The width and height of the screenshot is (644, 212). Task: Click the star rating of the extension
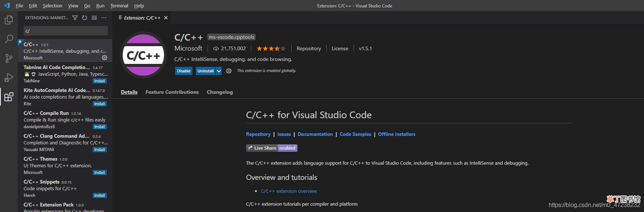tap(271, 48)
